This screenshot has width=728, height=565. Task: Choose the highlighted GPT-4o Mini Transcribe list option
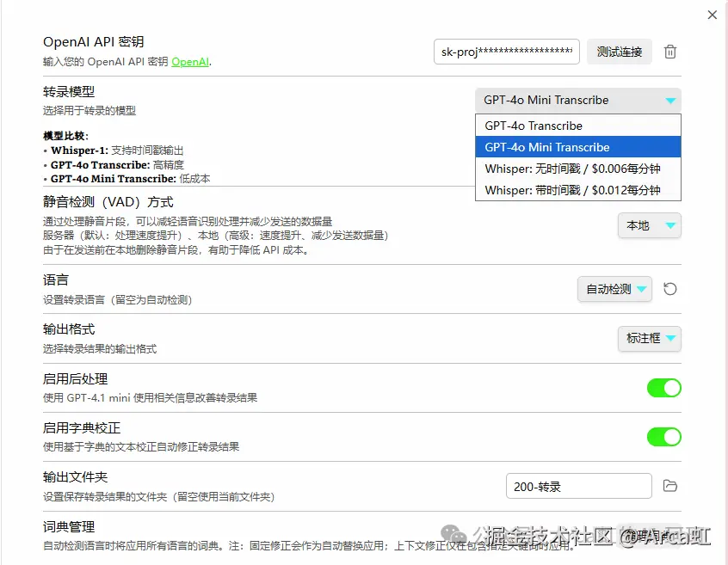click(x=578, y=147)
